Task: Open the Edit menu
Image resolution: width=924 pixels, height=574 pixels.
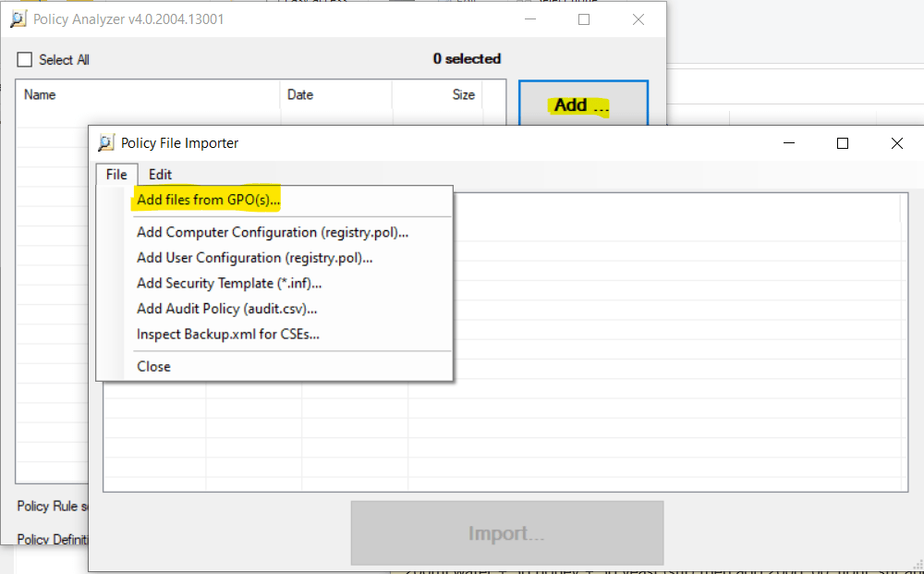Action: [160, 174]
